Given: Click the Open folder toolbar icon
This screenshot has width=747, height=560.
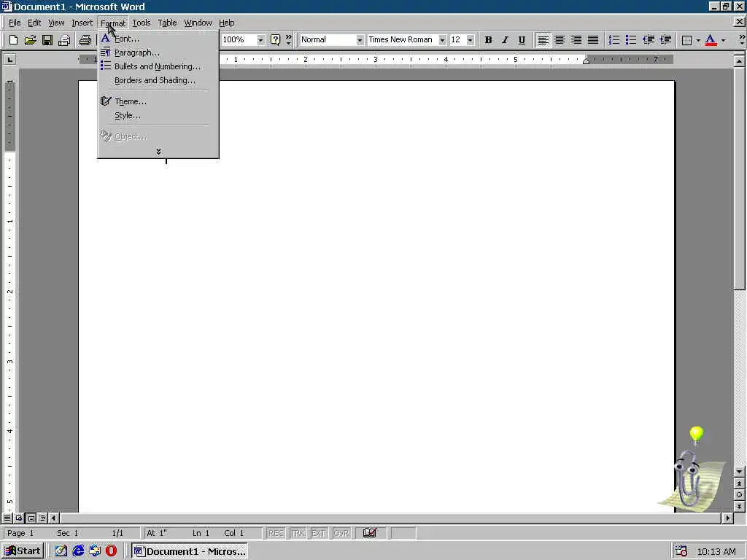Looking at the screenshot, I should [x=30, y=40].
